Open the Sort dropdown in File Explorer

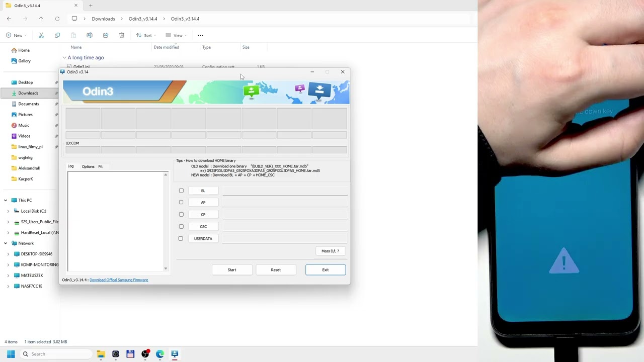[146, 35]
